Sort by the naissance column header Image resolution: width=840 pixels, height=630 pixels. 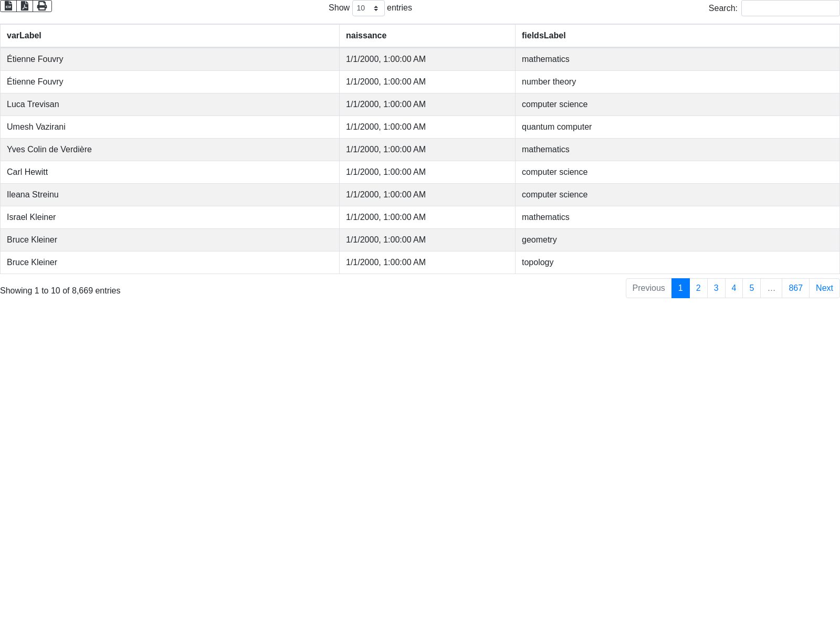(366, 36)
